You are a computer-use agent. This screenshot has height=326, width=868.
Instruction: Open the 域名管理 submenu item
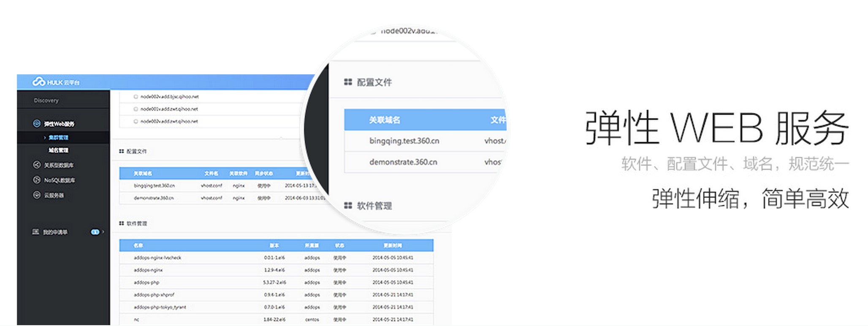pos(58,150)
